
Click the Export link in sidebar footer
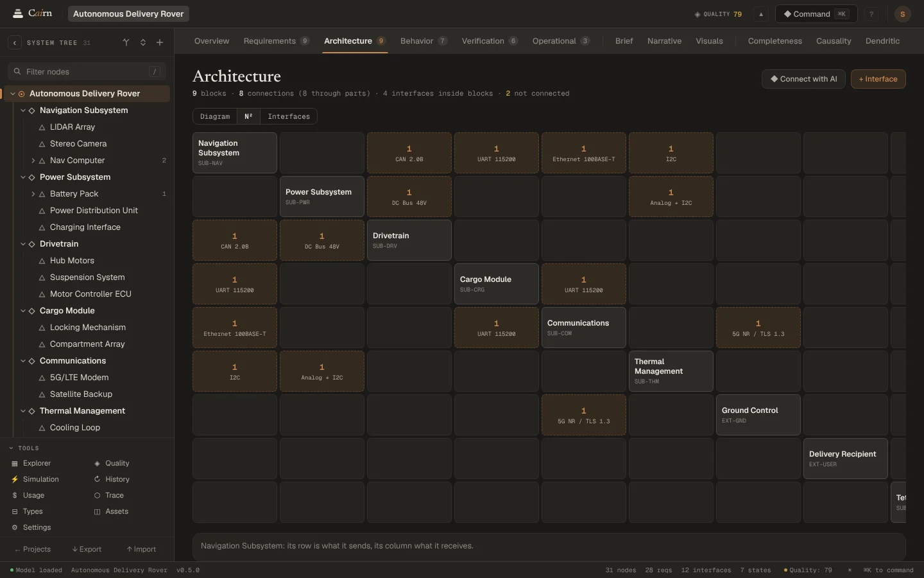[87, 549]
